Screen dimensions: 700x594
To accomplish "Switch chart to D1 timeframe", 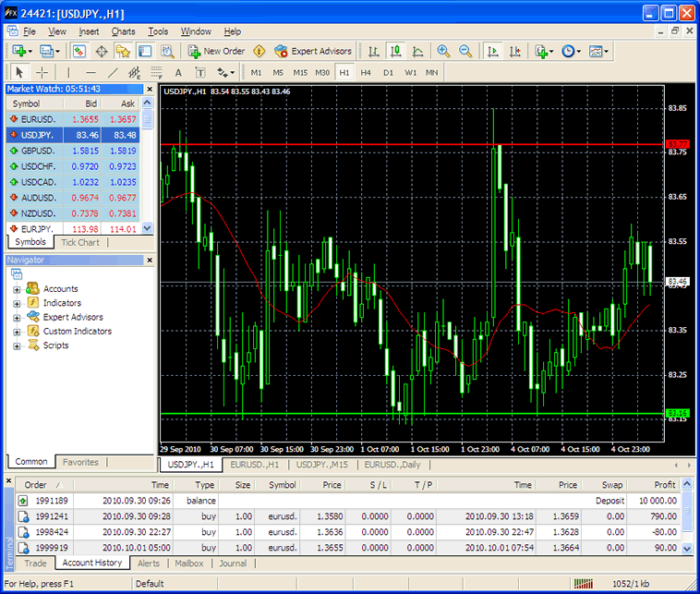I will (x=388, y=72).
